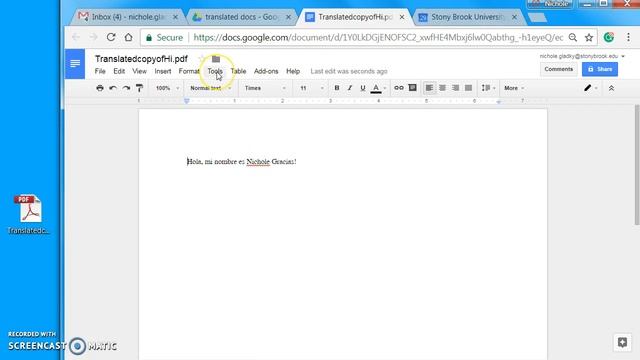Click the browser back arrow
Viewport: 640px width, 360px height.
pos(76,38)
